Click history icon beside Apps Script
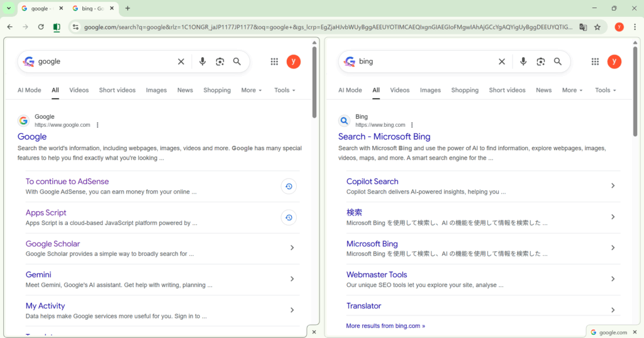This screenshot has height=338, width=644. tap(289, 217)
